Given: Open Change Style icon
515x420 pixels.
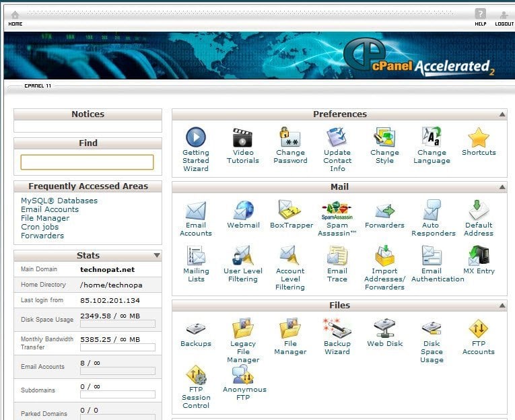Looking at the screenshot, I should point(384,137).
